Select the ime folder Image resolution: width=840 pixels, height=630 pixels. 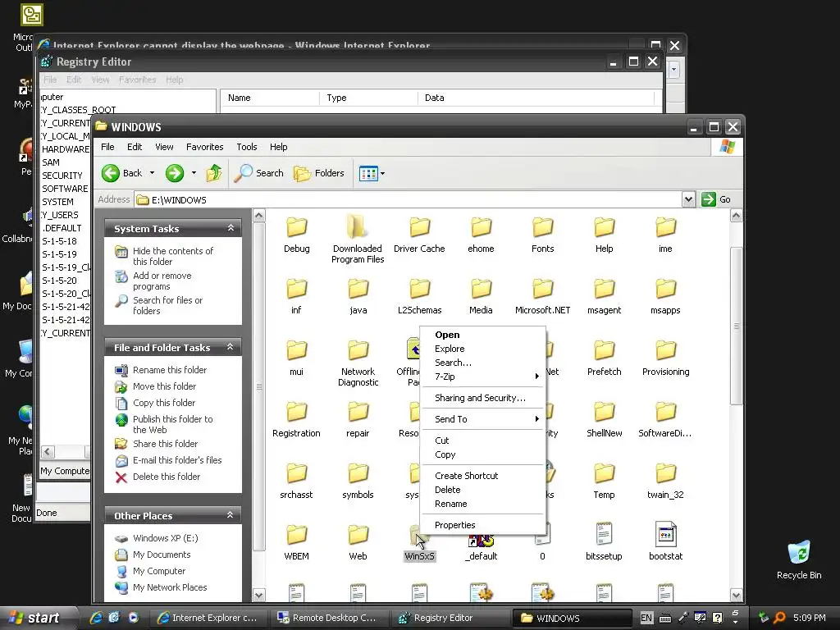point(665,235)
